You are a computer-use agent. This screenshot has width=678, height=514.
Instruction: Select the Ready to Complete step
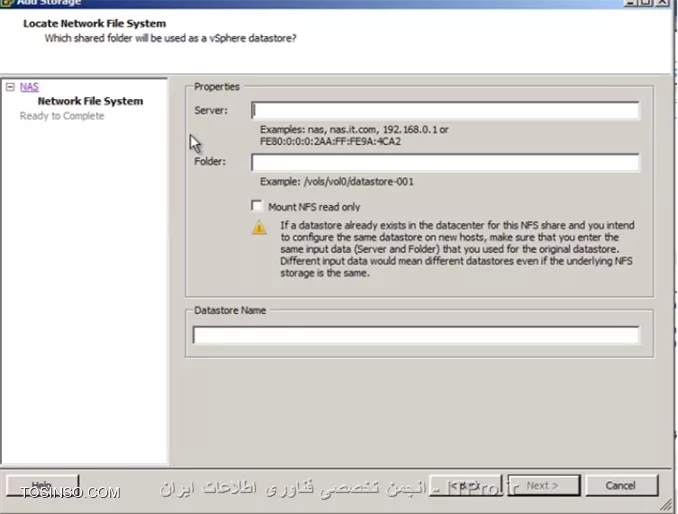click(62, 116)
